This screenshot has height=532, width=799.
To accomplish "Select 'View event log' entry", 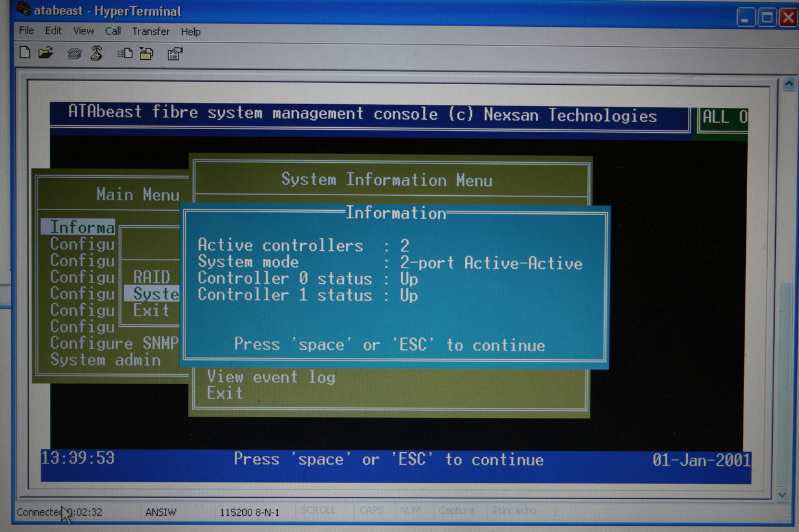I will click(x=271, y=377).
